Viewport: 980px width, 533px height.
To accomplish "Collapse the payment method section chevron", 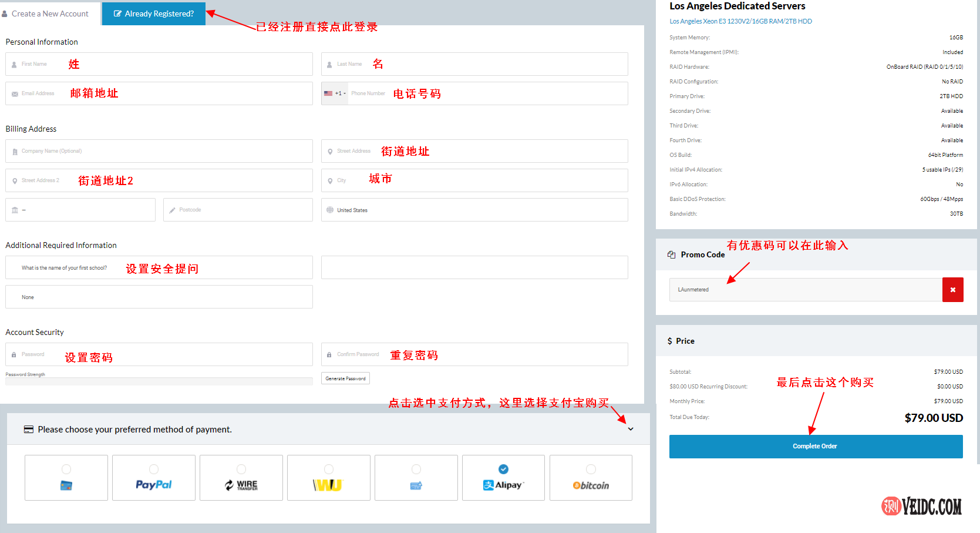I will (631, 429).
